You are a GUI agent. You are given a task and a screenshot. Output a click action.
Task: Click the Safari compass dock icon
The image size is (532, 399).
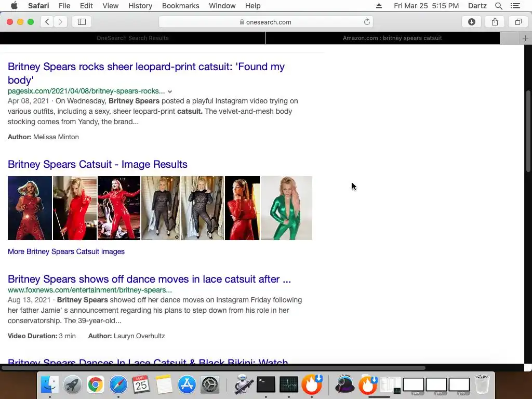118,384
